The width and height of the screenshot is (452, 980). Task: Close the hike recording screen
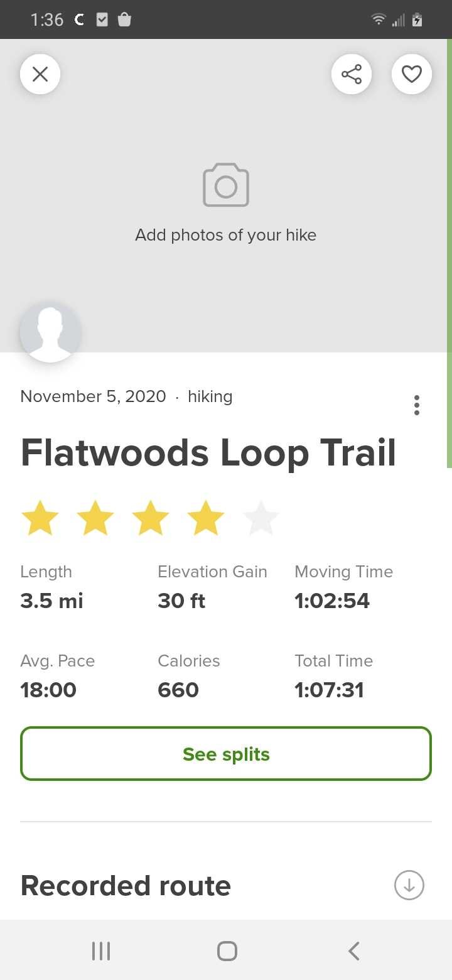tap(40, 74)
